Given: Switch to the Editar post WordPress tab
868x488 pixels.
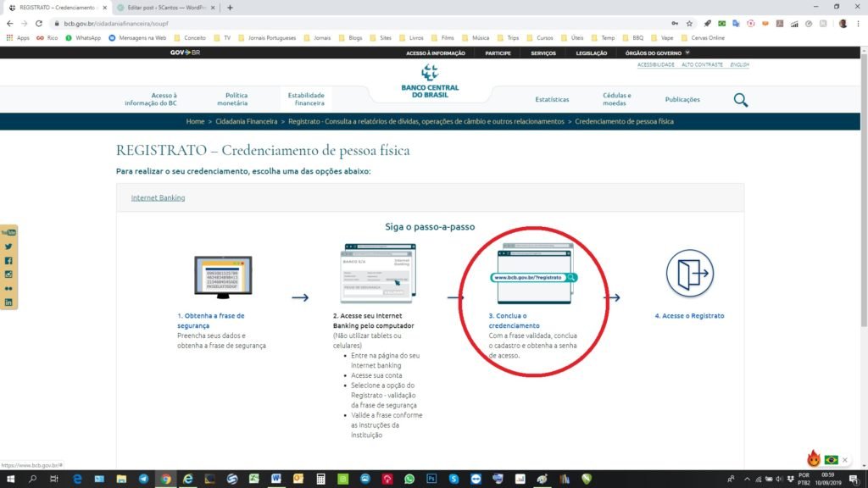Looking at the screenshot, I should coord(166,8).
